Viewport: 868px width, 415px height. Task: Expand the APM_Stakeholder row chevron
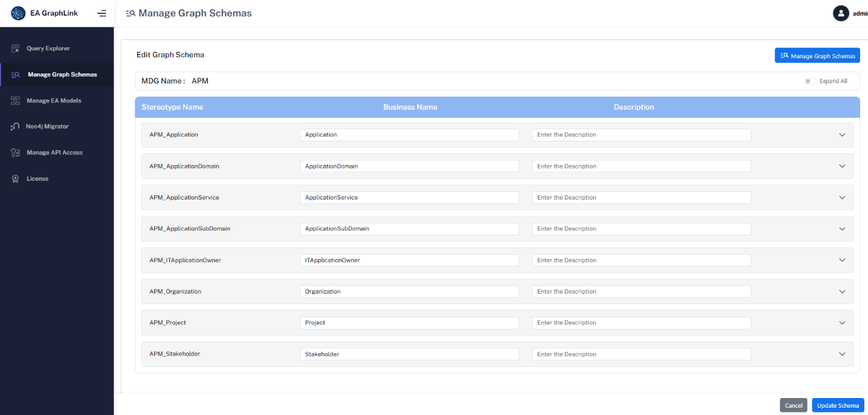[842, 354]
